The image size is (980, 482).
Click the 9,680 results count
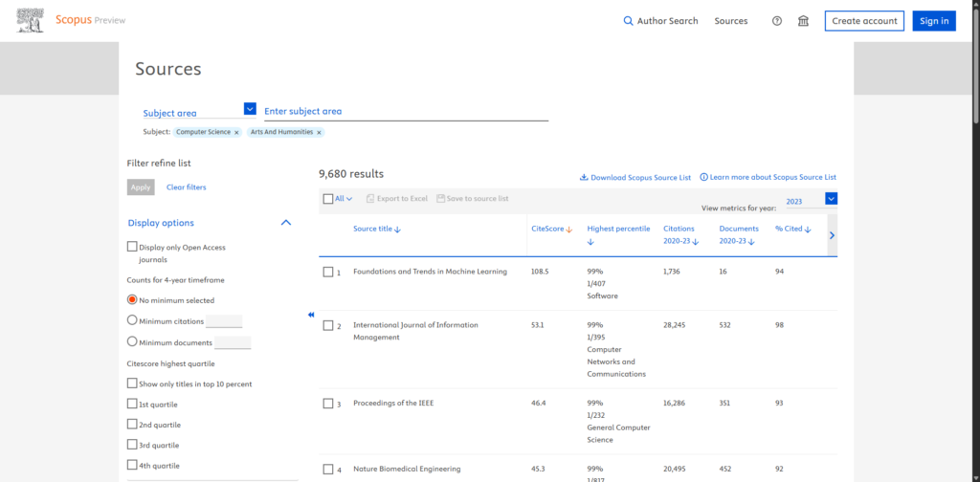351,173
